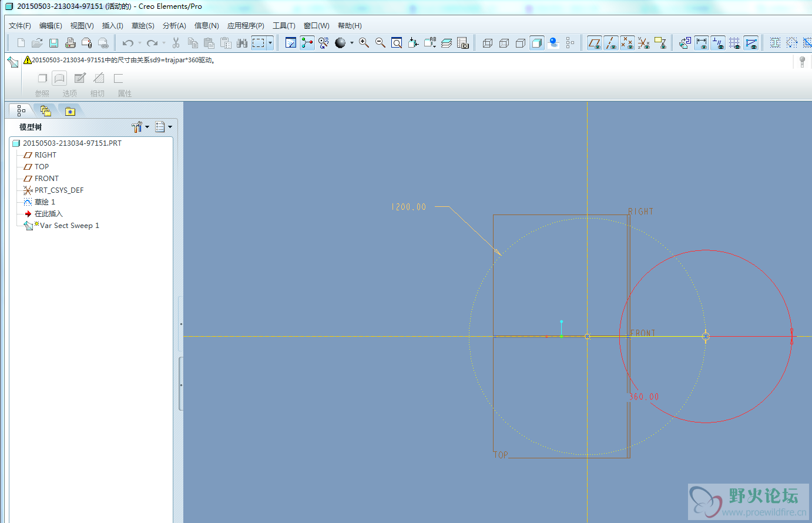
Task: Click the Repaint screen icon
Action: tap(290, 43)
